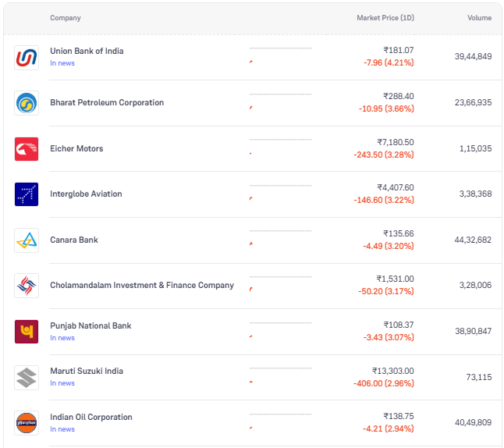Image resolution: width=504 pixels, height=448 pixels.
Task: Click Canara Bank market price ₹135.66
Action: tap(398, 233)
